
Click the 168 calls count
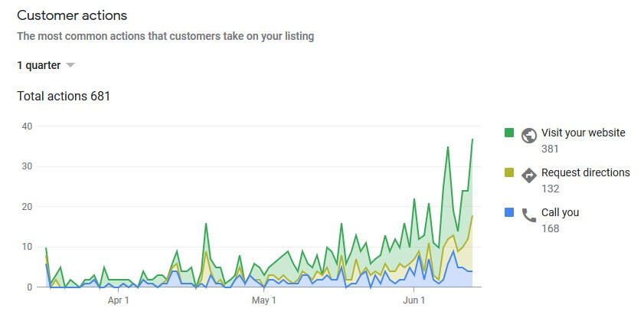pyautogui.click(x=550, y=228)
